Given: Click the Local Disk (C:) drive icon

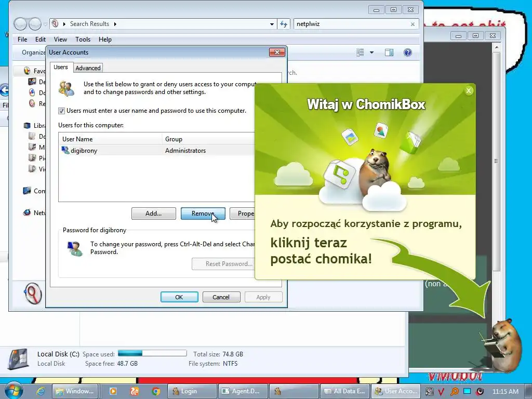Looking at the screenshot, I should tap(19, 358).
